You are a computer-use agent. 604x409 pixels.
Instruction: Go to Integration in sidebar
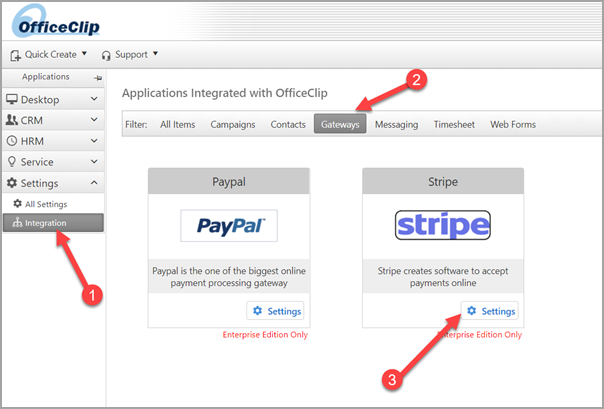click(x=53, y=223)
